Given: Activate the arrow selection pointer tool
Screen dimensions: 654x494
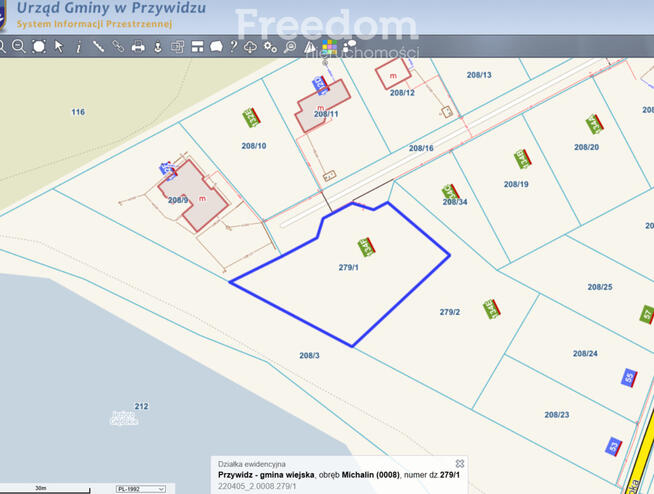Looking at the screenshot, I should (59, 46).
